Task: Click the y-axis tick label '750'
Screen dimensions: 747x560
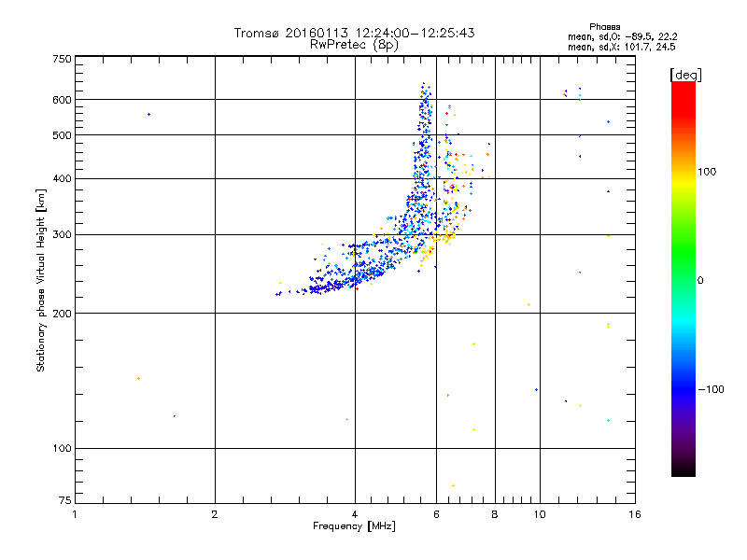Action: [x=62, y=59]
